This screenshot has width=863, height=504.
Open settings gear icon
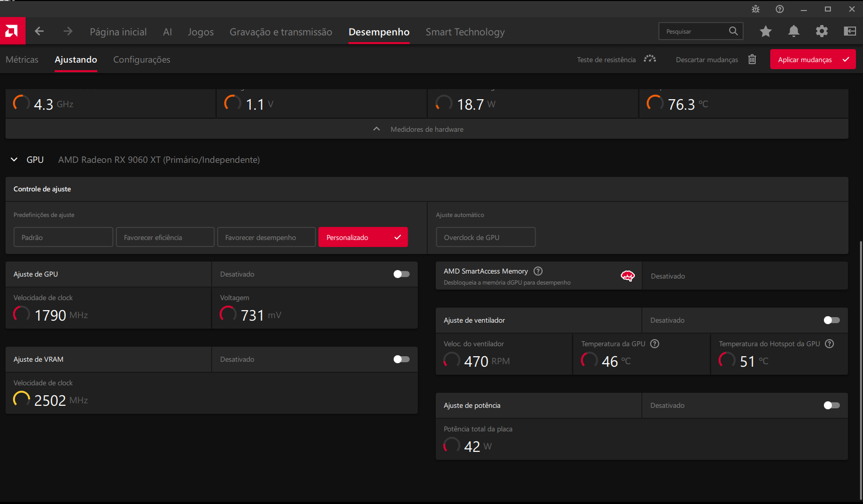pyautogui.click(x=822, y=32)
